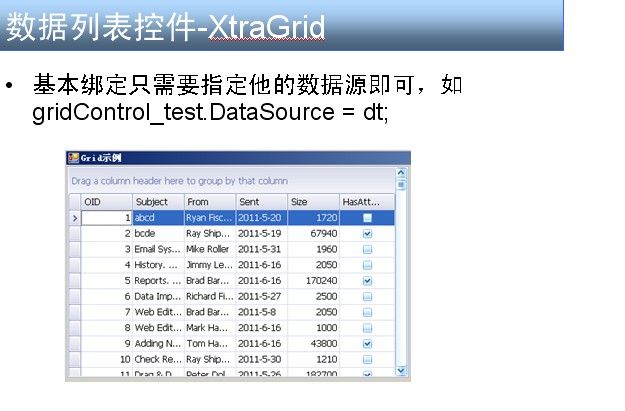625x411 pixels.
Task: Select Sent cell '2011-5-19'
Action: pos(261,234)
